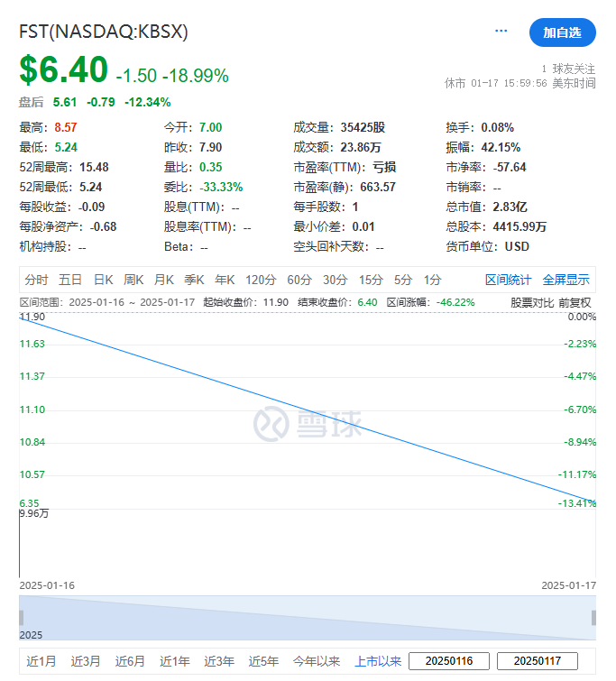Open the 区间统计 range statistics link
616x681 pixels.
coord(508,280)
